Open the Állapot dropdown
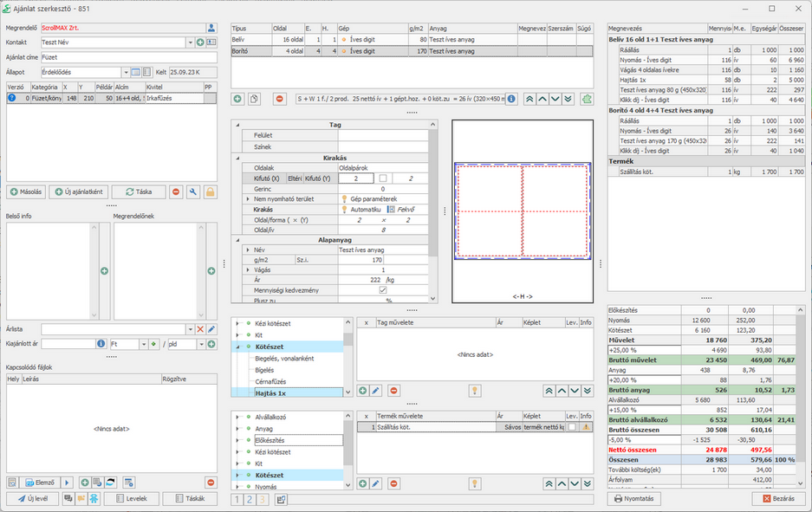Viewport: 812px width, 512px height. tap(126, 72)
